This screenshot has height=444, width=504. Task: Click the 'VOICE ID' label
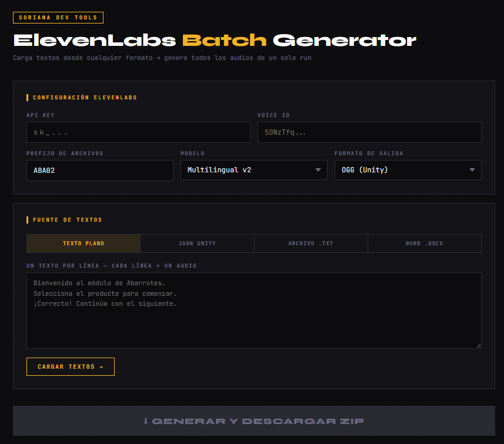[x=273, y=115]
